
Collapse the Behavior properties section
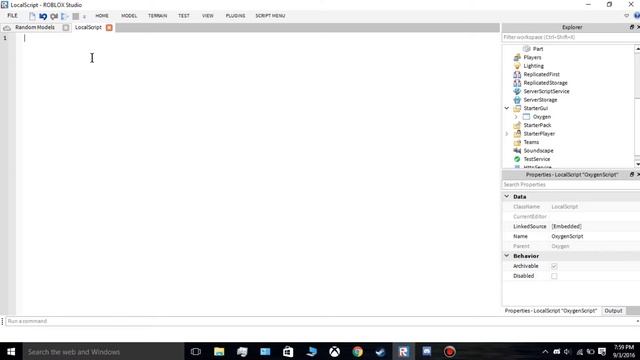click(x=507, y=256)
